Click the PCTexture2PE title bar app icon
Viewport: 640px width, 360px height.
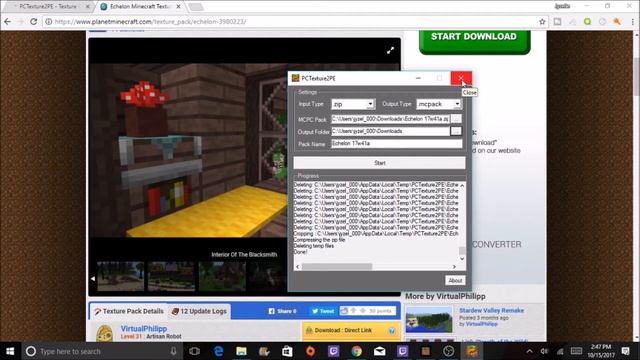[296, 78]
